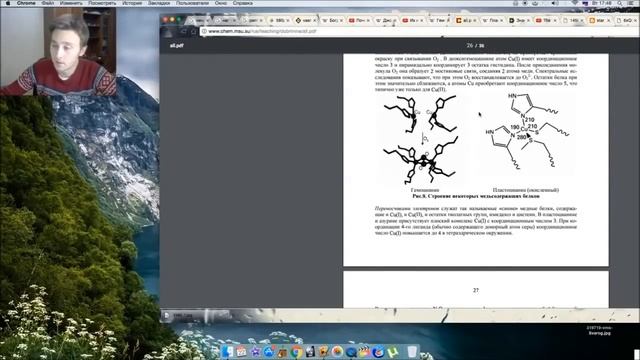Click the volume icon in the menu bar
Screen dimensions: 640x360
pyautogui.click(x=555, y=3)
